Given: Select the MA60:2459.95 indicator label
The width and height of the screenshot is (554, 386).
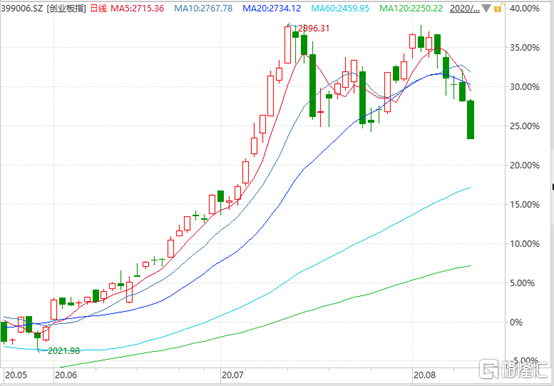Looking at the screenshot, I should [340, 8].
